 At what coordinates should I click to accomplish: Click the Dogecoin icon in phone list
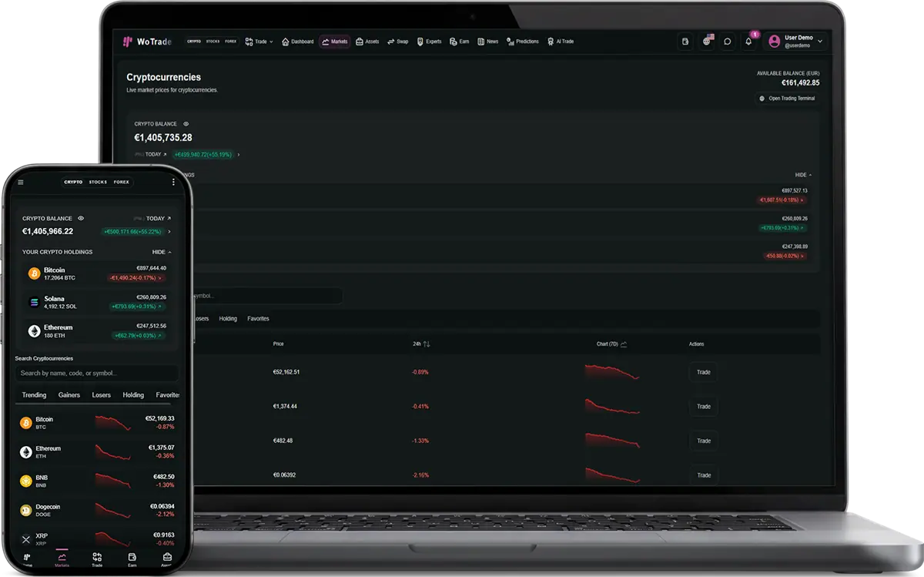point(25,510)
